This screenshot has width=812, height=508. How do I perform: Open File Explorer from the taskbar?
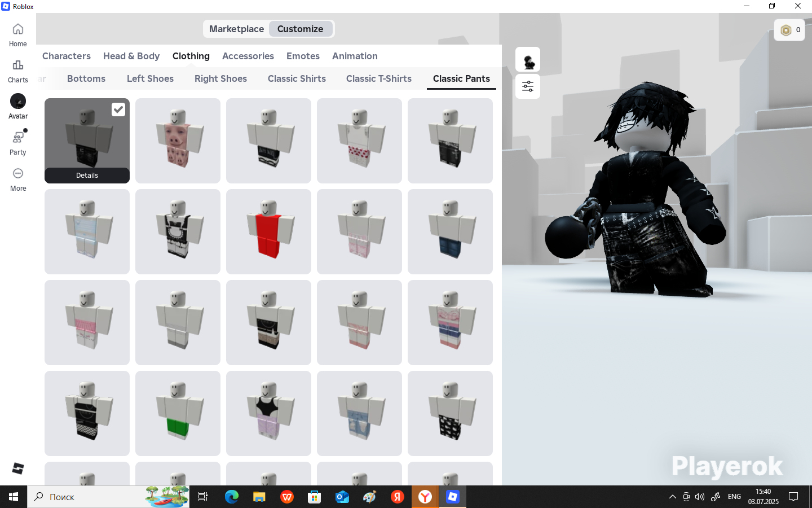pos(259,497)
